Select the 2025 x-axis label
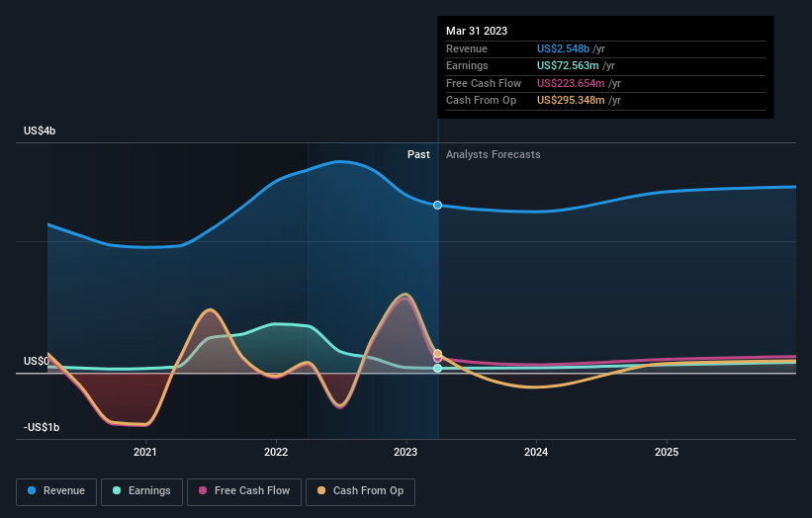The width and height of the screenshot is (812, 518). 667,453
